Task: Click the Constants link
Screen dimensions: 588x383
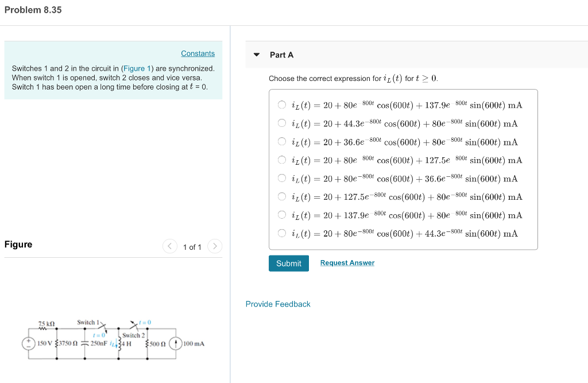Action: [x=198, y=53]
